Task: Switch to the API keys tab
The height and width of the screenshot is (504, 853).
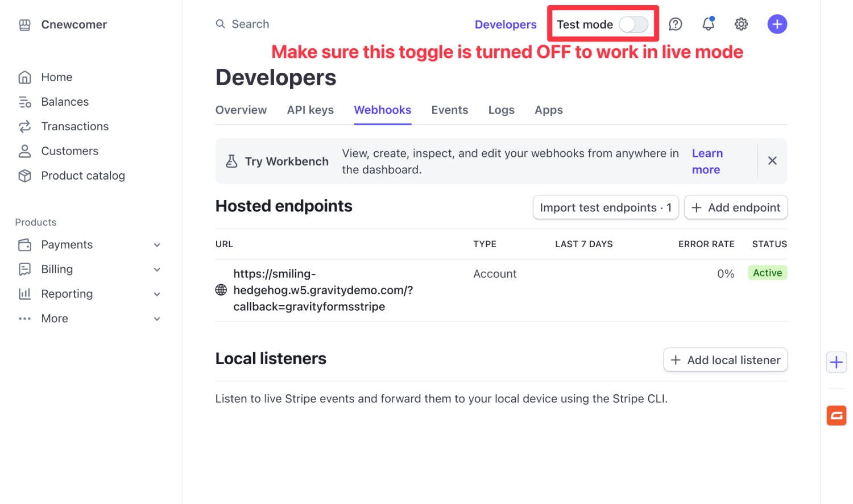Action: 310,110
